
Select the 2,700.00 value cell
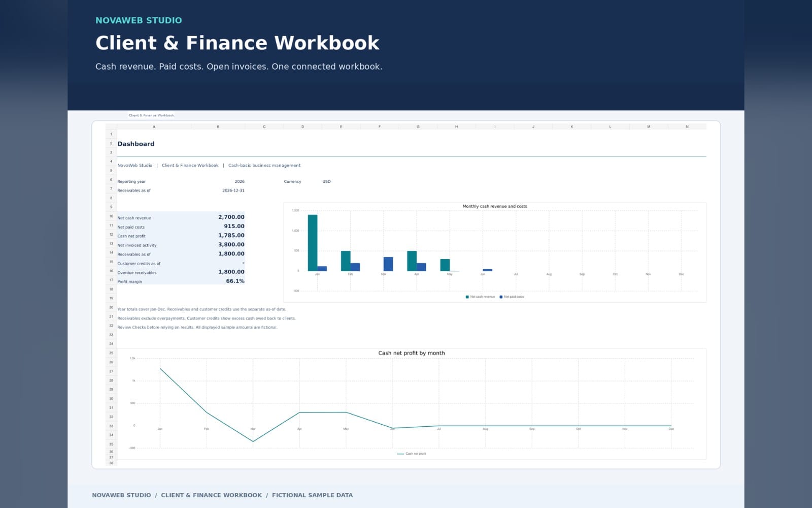[231, 217]
